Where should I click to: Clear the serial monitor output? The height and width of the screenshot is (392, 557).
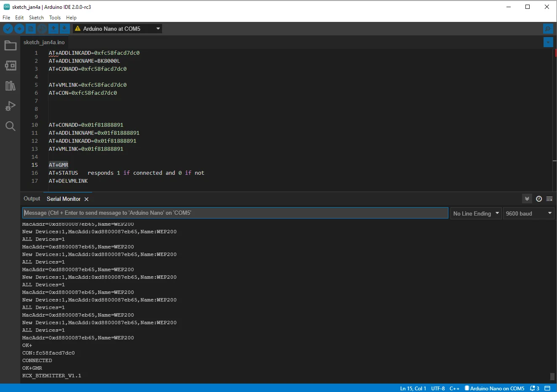click(x=549, y=199)
